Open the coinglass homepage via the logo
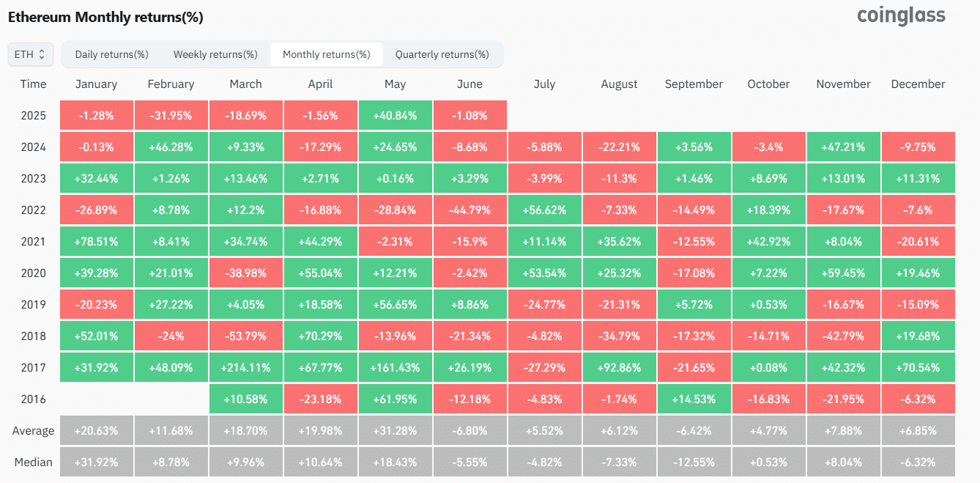 pyautogui.click(x=900, y=16)
